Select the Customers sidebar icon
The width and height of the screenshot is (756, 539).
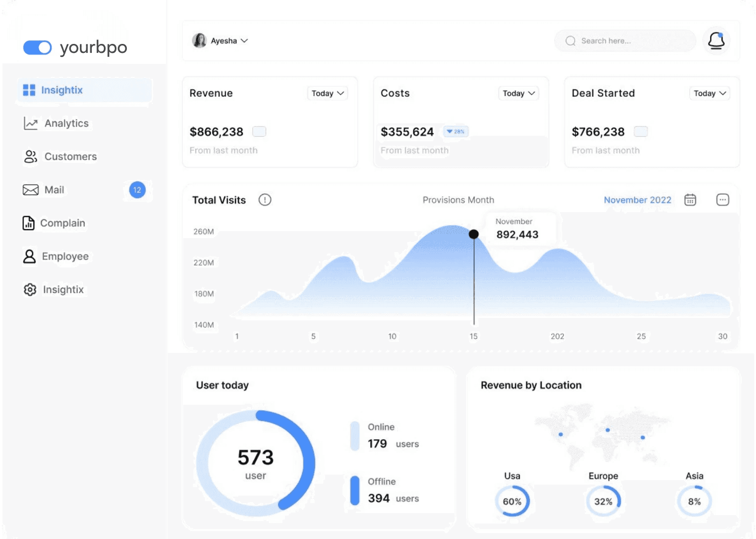tap(30, 156)
